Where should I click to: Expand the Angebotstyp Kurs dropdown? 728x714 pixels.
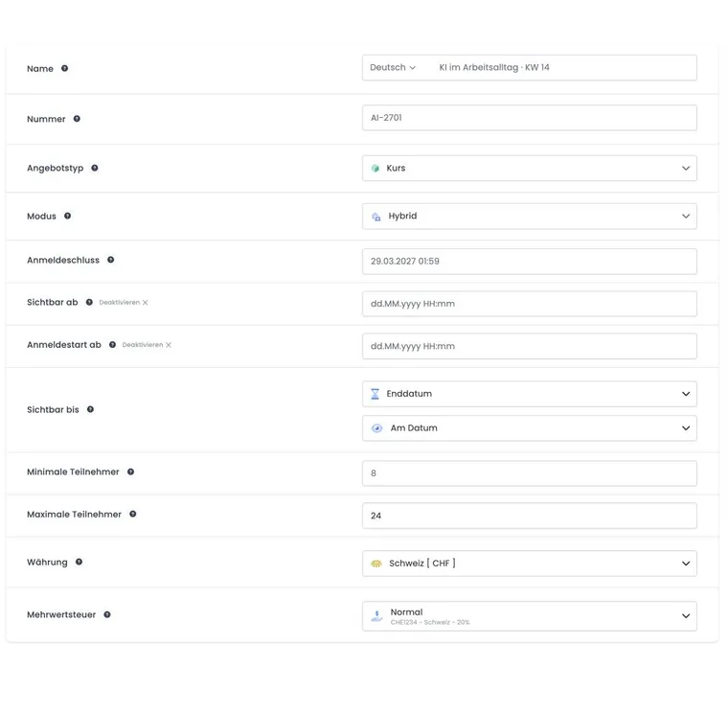pyautogui.click(x=530, y=168)
